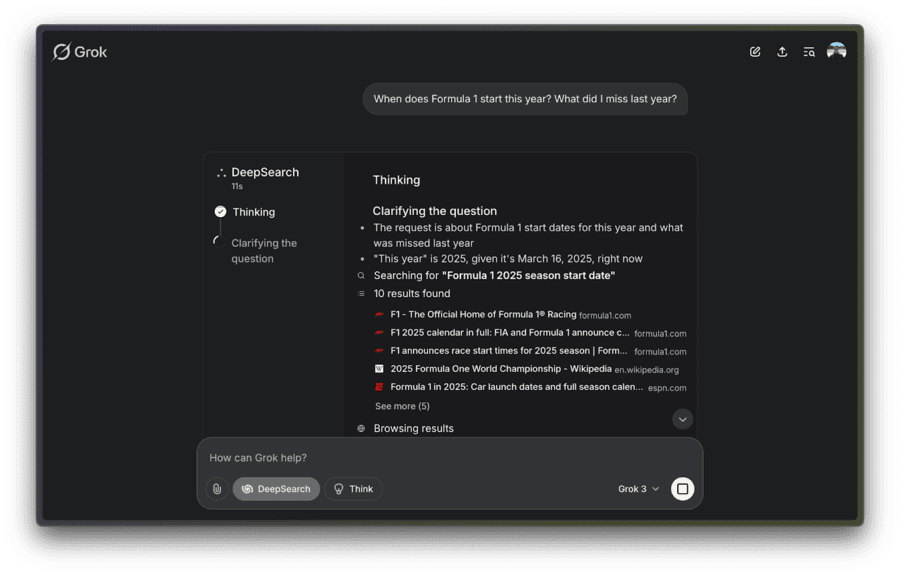
Task: Open the chat history search icon
Action: [x=809, y=52]
